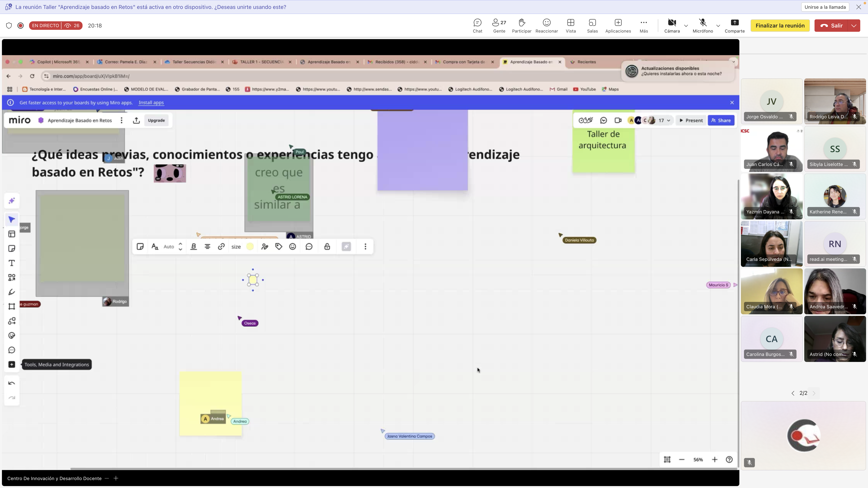This screenshot has height=488, width=868.
Task: Add a link from the note toolbar
Action: (221, 247)
